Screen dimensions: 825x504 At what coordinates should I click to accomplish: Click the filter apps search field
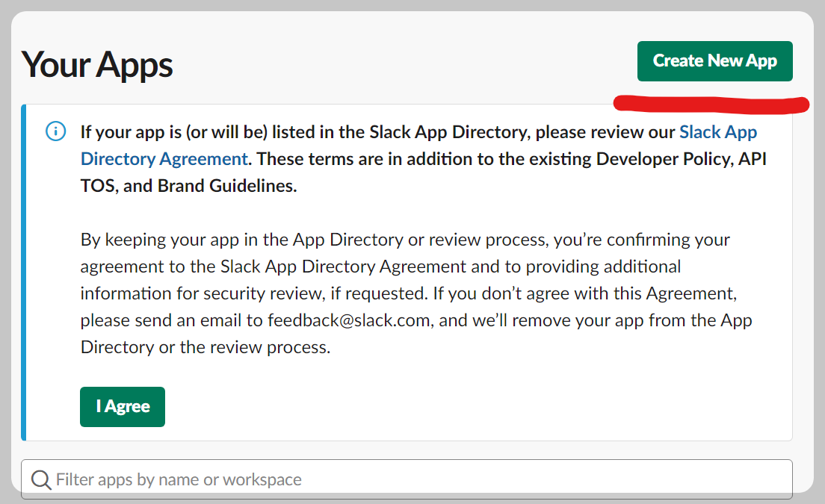click(x=407, y=479)
